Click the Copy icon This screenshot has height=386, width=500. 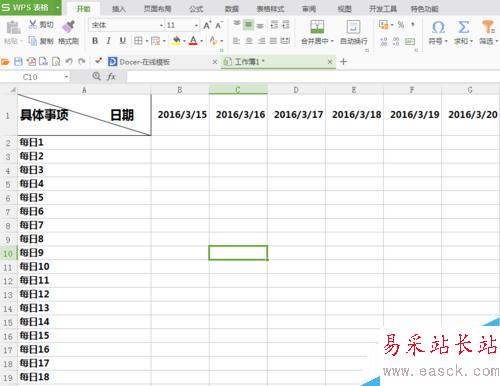33,41
